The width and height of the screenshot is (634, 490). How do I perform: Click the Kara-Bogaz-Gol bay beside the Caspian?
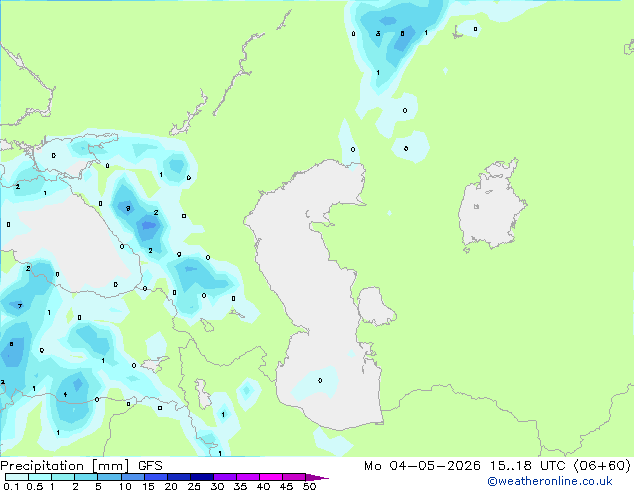pyautogui.click(x=374, y=306)
